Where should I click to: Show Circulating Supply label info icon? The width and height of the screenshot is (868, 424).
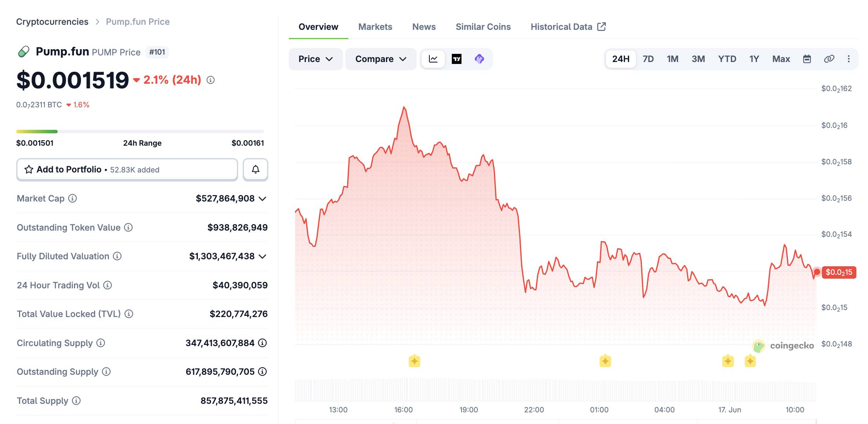(101, 343)
